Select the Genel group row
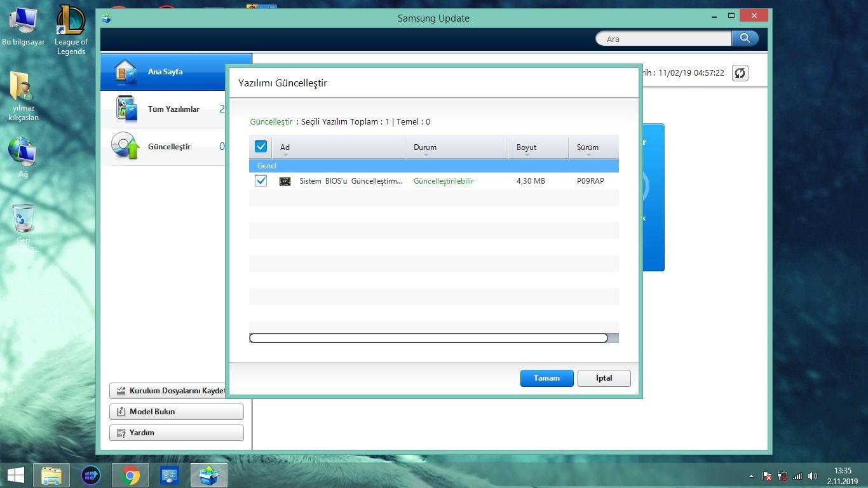The image size is (868, 488). click(x=434, y=166)
